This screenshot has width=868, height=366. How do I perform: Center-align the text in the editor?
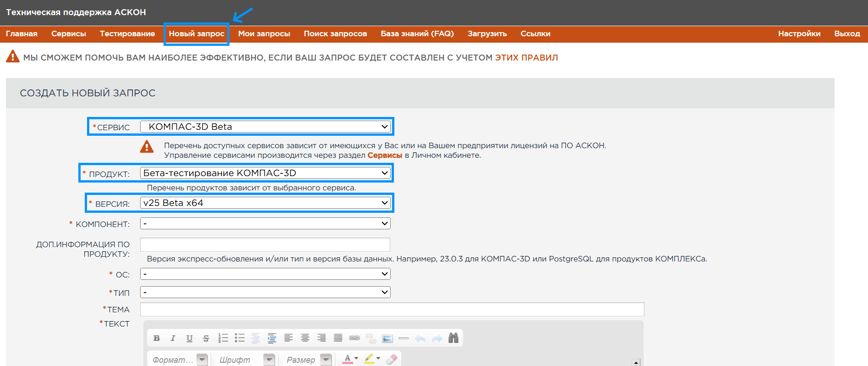305,338
